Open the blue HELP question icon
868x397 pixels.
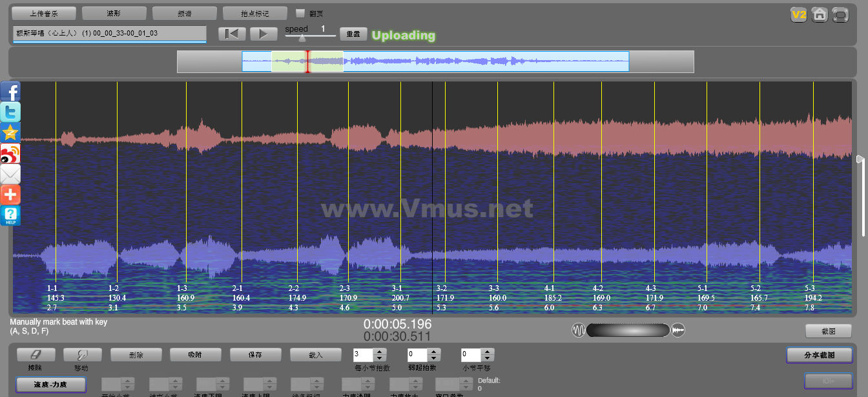[x=10, y=215]
